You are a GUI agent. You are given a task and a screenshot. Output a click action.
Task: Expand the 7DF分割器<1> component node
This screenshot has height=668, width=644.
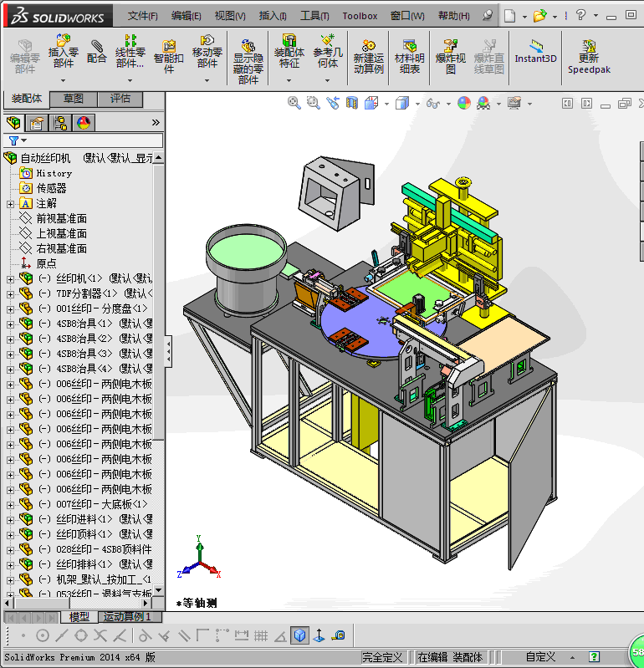[10, 294]
